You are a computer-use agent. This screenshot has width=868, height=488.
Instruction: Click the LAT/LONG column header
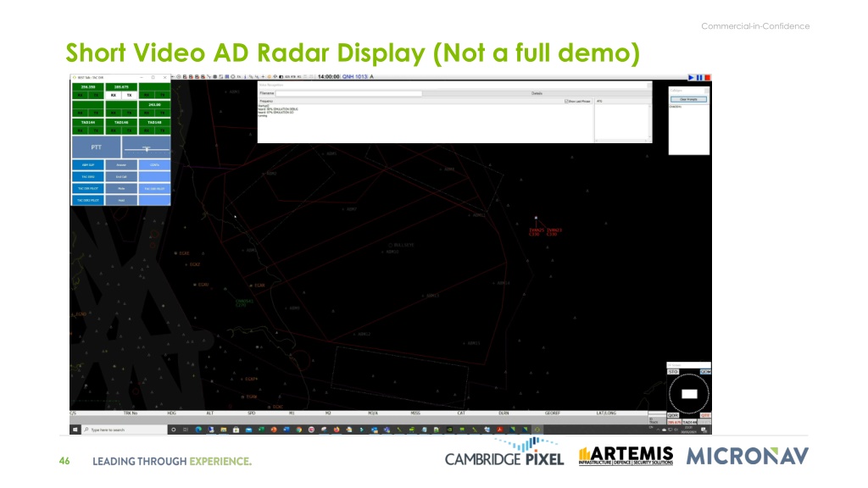[x=606, y=413]
